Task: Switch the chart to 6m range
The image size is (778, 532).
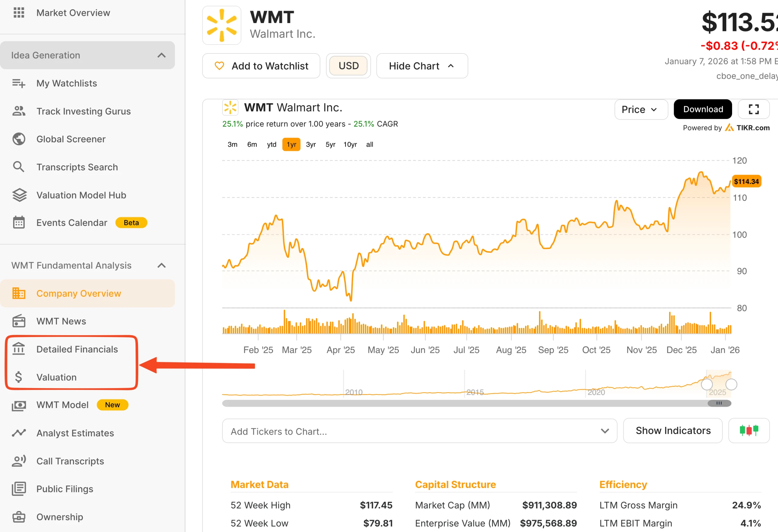Action: (x=252, y=145)
